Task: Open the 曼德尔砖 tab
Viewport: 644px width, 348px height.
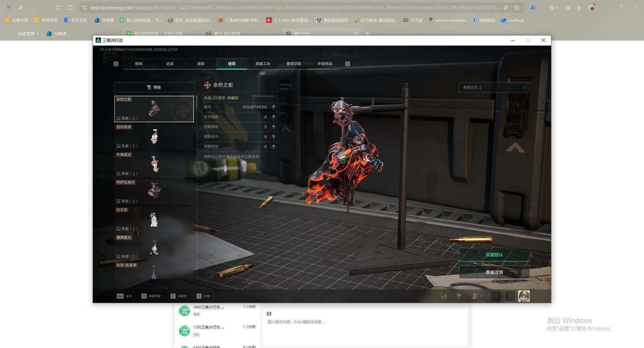Action: (293, 64)
